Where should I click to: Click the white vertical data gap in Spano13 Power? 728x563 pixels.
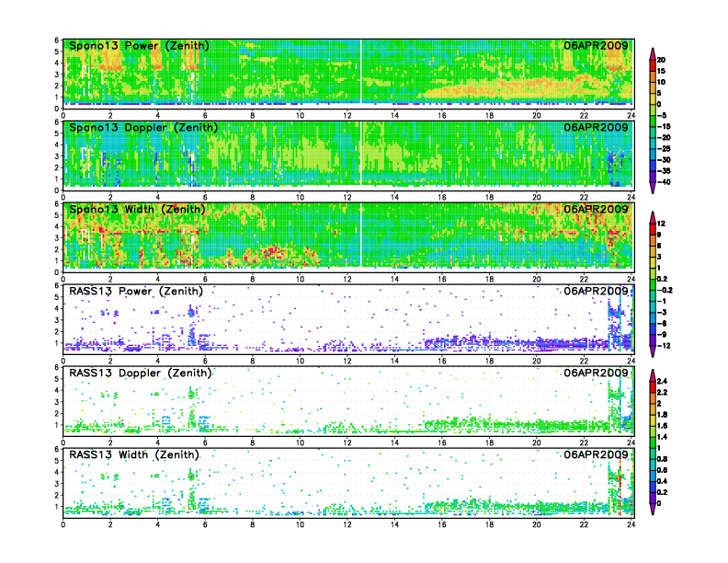[x=360, y=71]
